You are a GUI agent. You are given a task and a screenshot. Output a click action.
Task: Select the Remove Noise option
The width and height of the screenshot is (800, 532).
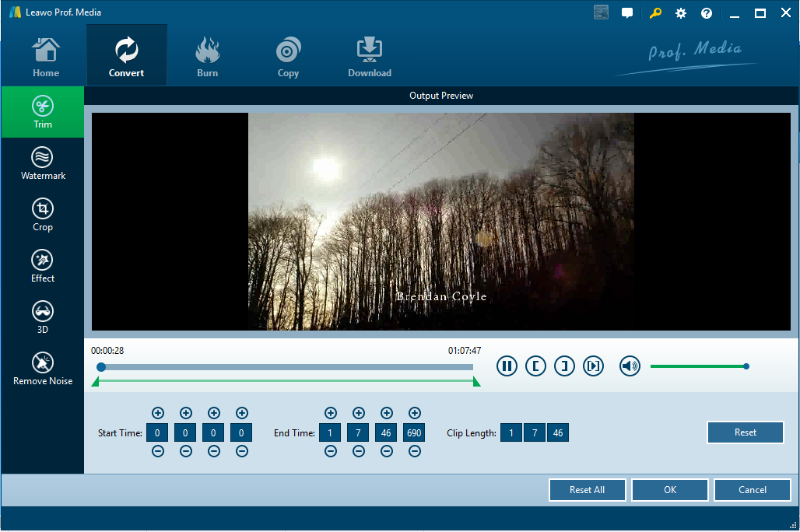click(43, 369)
